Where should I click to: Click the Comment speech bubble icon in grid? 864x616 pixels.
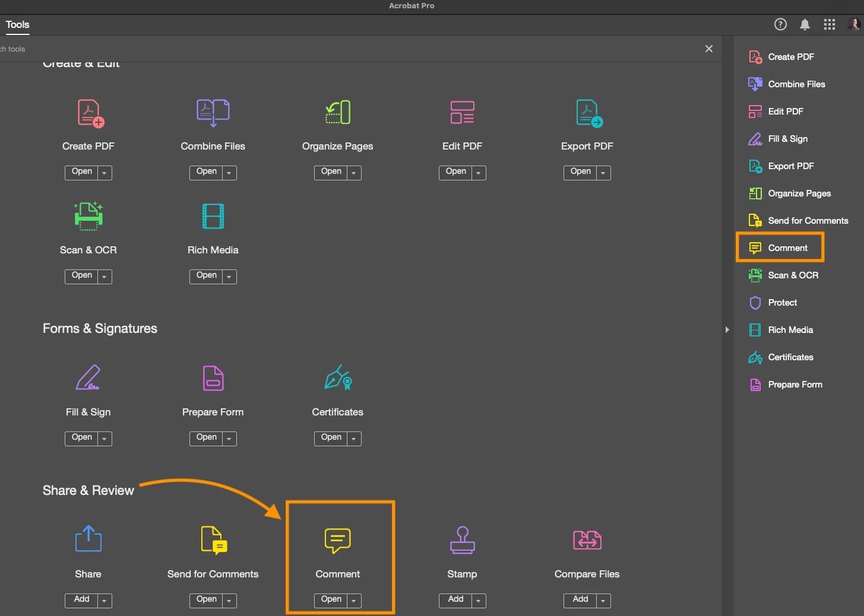click(x=338, y=540)
